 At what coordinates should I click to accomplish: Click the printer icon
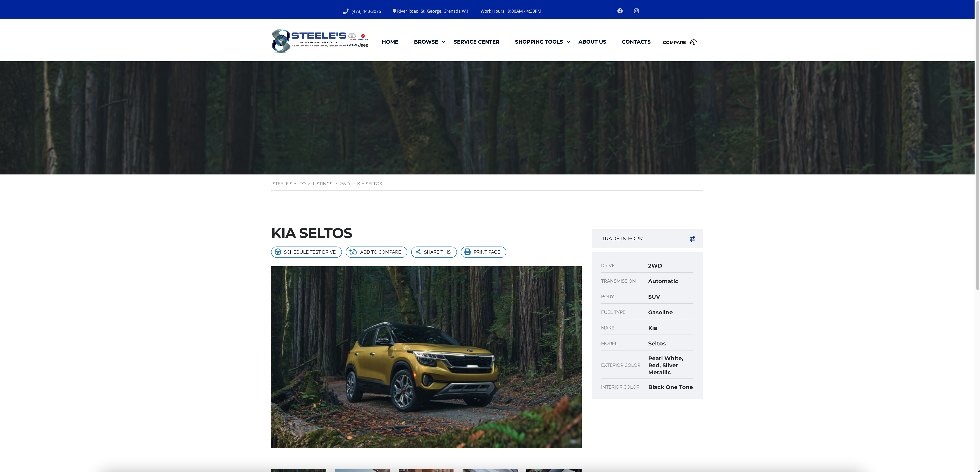468,252
